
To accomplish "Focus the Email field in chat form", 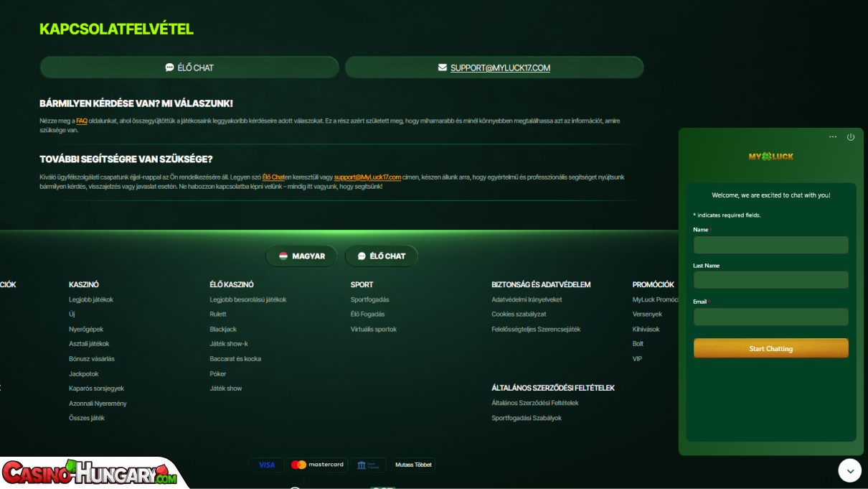I will click(x=770, y=317).
